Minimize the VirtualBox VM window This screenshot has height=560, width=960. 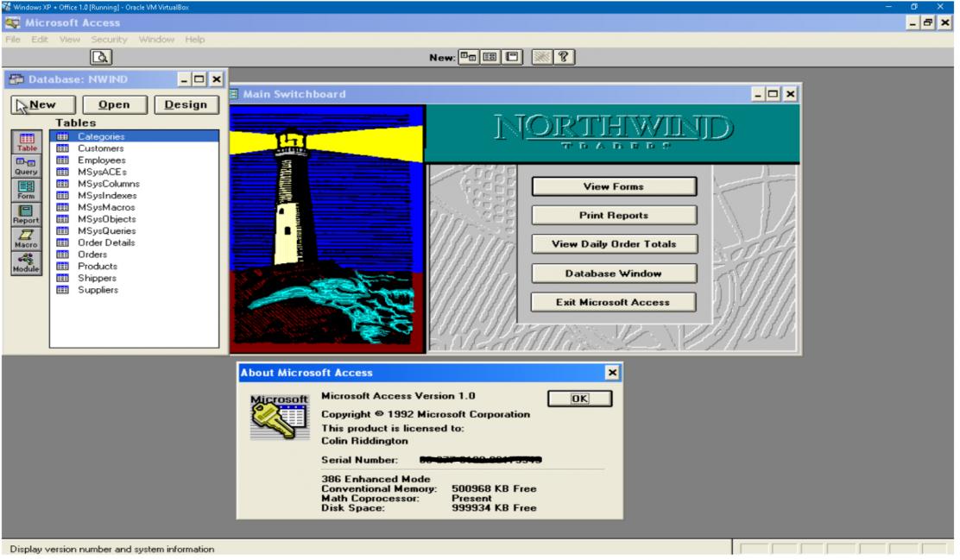(x=888, y=7)
